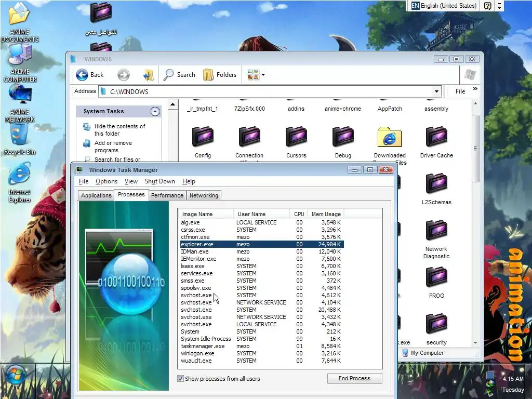
Task: Select the System Idle Process row
Action: coord(262,339)
